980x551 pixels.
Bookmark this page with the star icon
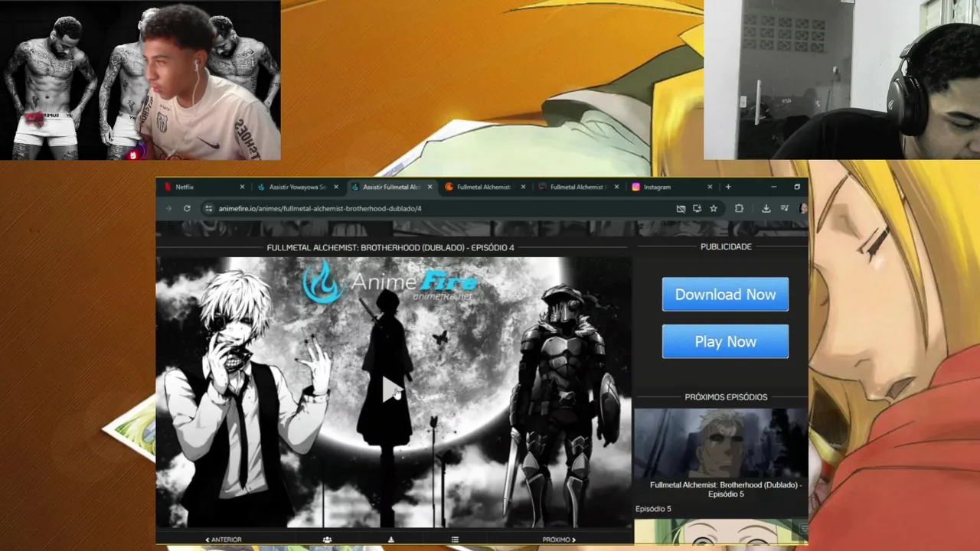click(x=714, y=208)
